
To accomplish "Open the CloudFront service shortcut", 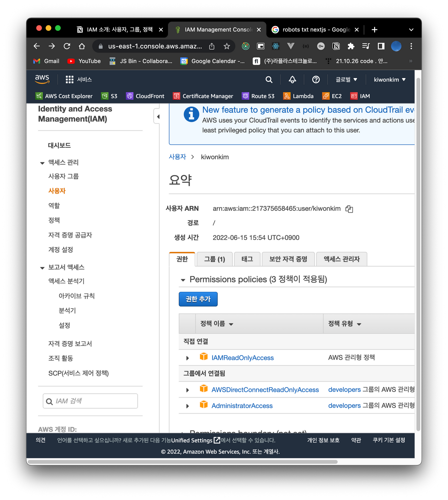I will click(145, 96).
